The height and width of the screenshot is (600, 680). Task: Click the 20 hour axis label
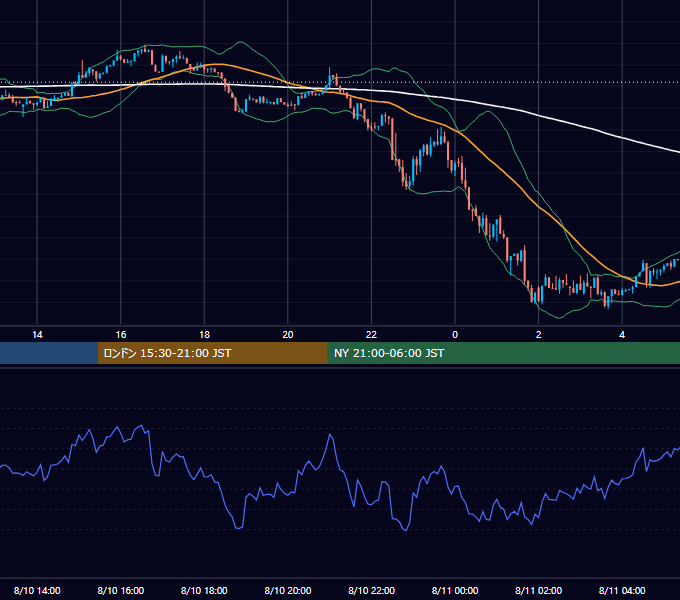(x=288, y=335)
